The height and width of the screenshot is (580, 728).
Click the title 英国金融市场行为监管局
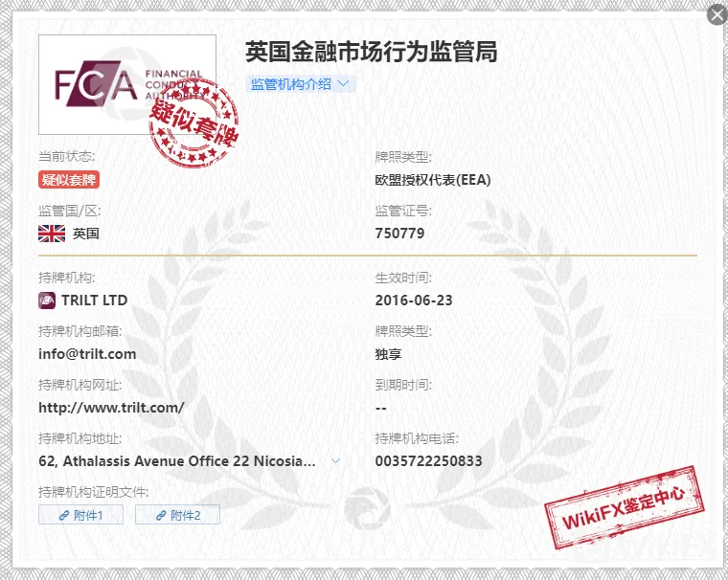click(372, 52)
